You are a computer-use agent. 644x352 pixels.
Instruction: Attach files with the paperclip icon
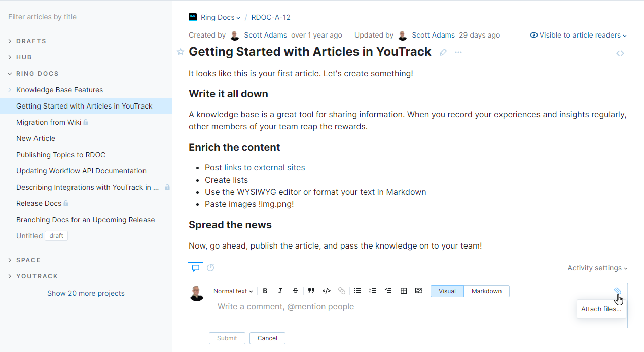(x=618, y=291)
